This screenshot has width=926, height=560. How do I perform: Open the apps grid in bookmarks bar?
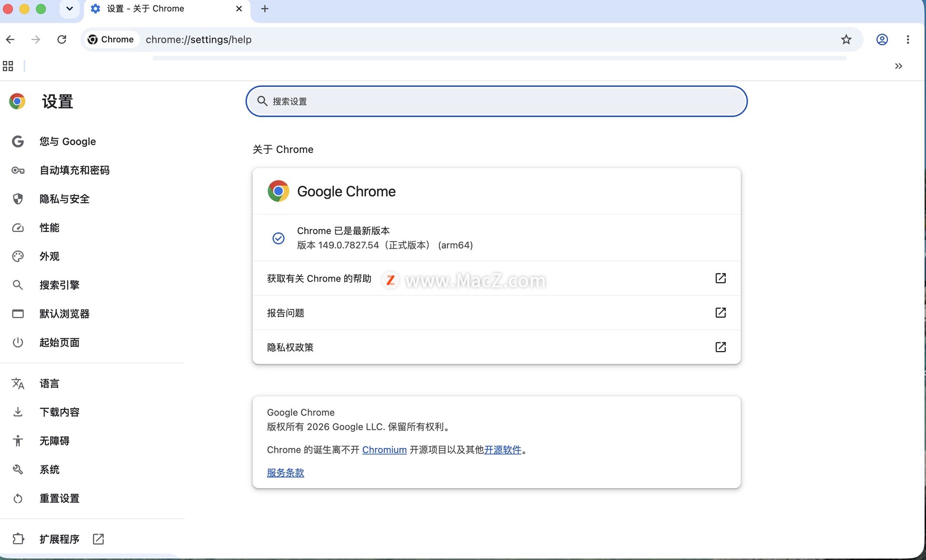click(x=8, y=66)
